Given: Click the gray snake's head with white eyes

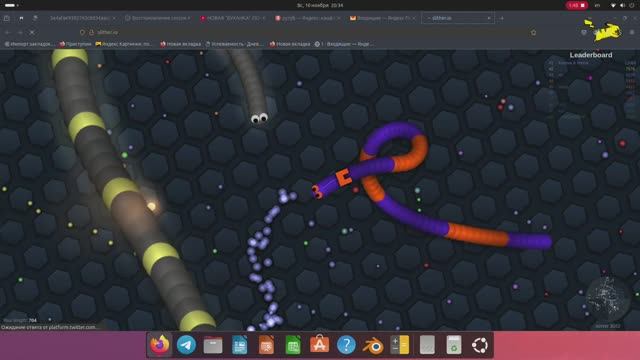Looking at the screenshot, I should (259, 118).
